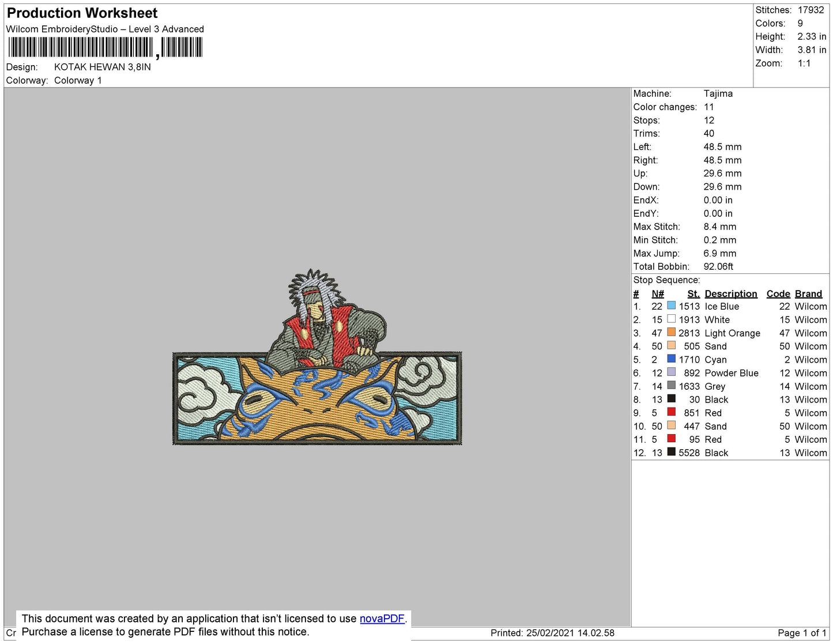Select the 'Ice Blue' description text
This screenshot has width=833, height=644.
point(722,306)
